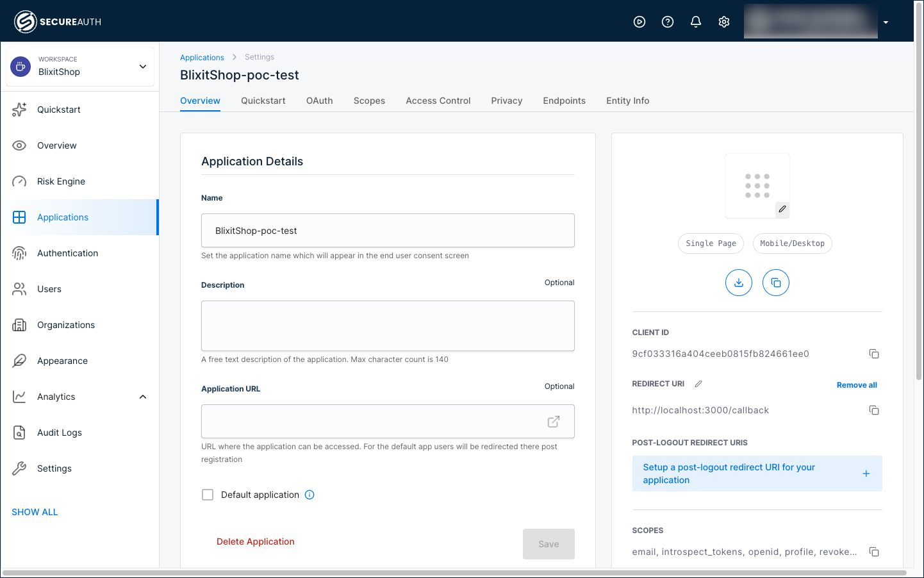The height and width of the screenshot is (578, 924).
Task: Open the gear settings icon in header
Action: pyautogui.click(x=724, y=22)
